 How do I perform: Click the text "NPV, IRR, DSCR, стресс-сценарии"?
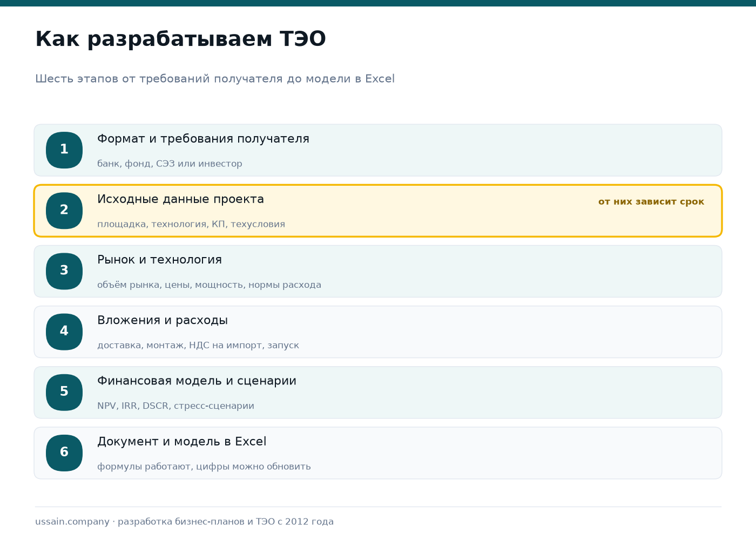pyautogui.click(x=175, y=406)
